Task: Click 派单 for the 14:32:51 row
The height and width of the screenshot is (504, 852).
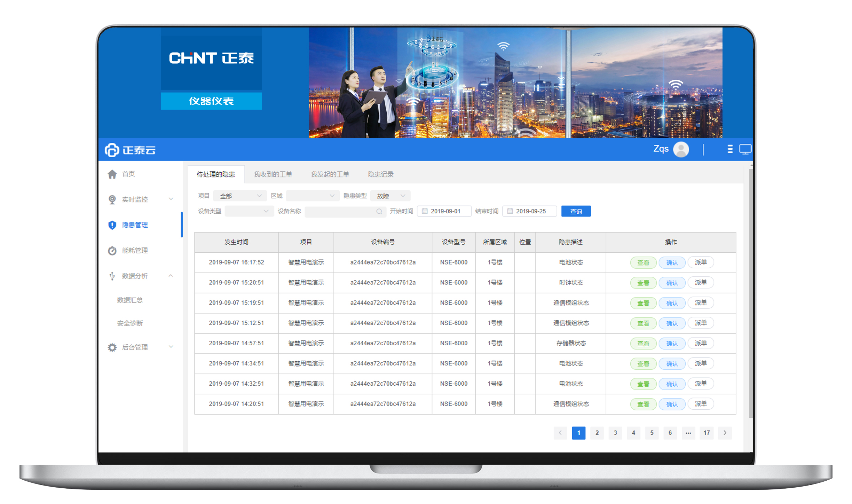Action: point(701,384)
